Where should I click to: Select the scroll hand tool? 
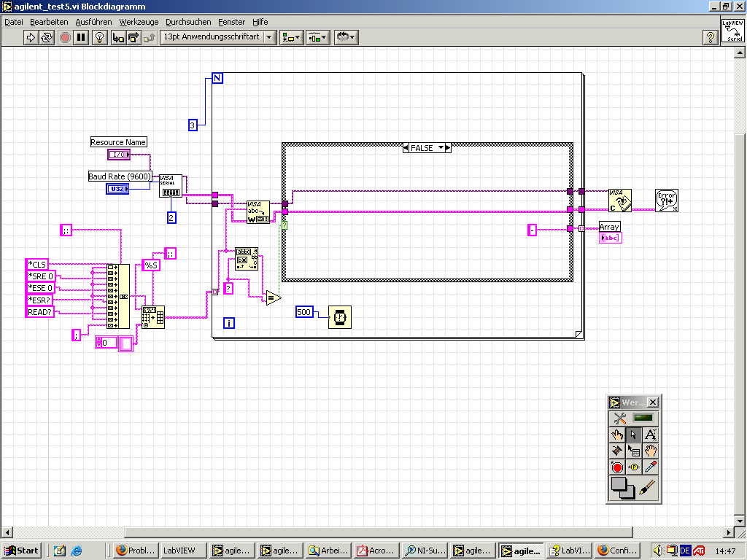click(651, 451)
